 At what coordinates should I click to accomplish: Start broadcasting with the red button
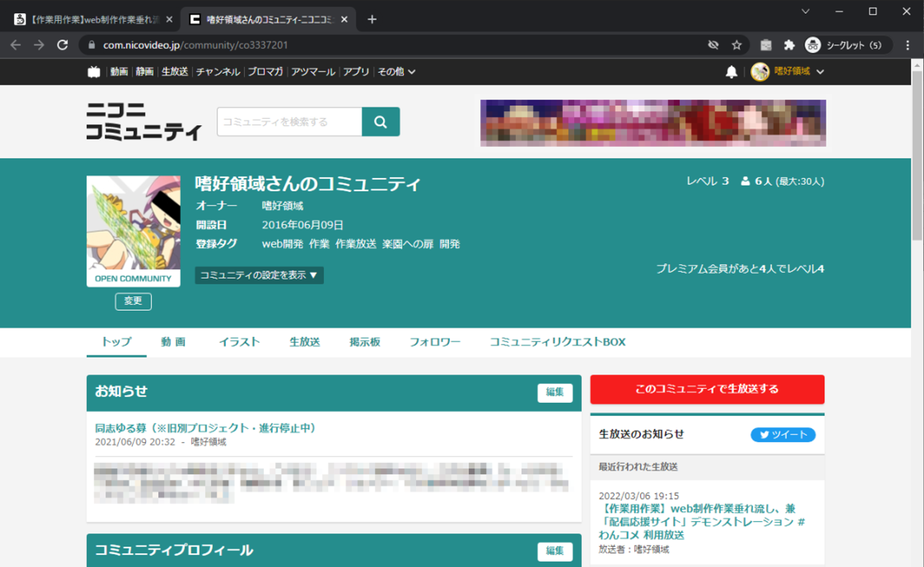(707, 389)
